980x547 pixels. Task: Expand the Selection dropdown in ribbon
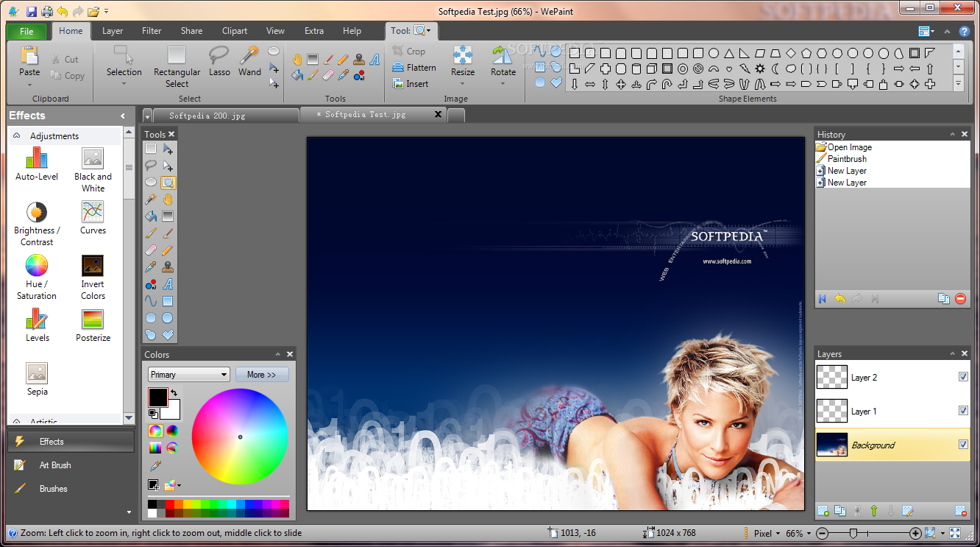pyautogui.click(x=124, y=83)
